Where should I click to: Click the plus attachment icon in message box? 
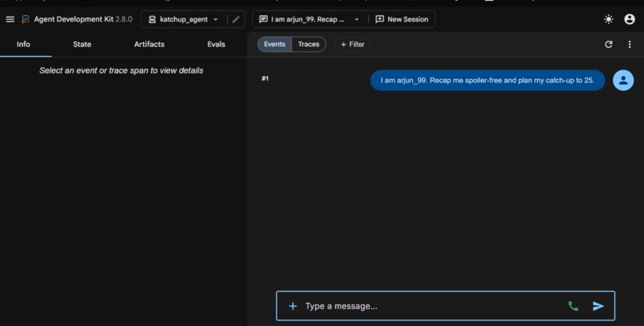click(292, 306)
